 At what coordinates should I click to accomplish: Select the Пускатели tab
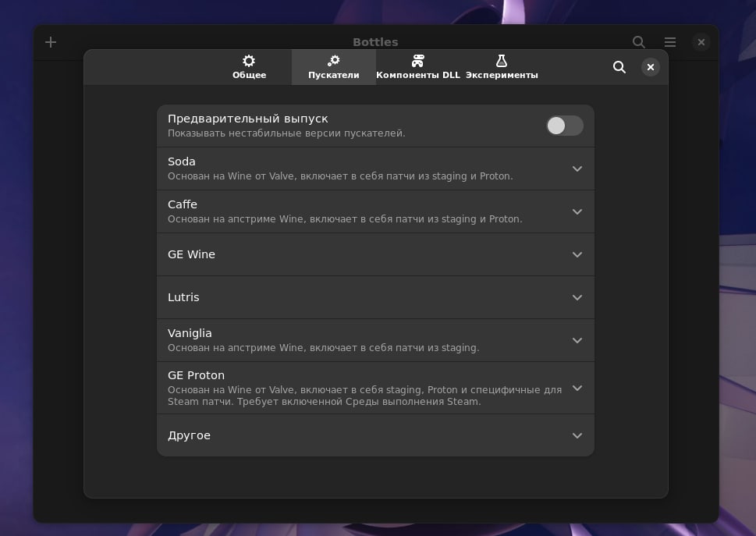pyautogui.click(x=334, y=67)
